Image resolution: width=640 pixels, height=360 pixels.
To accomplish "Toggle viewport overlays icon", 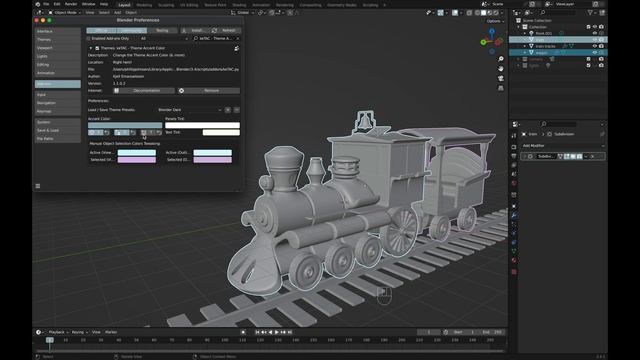I will [455, 13].
